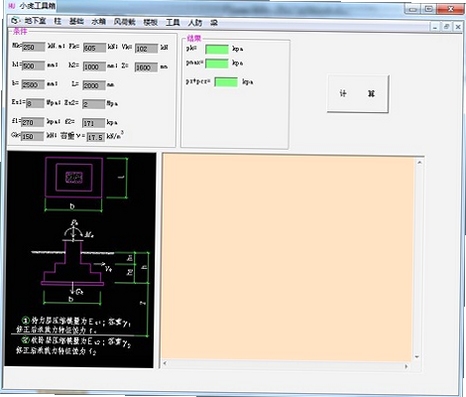466x397 pixels.
Task: Click the output panel scroll-left arrow
Action: 165,364
